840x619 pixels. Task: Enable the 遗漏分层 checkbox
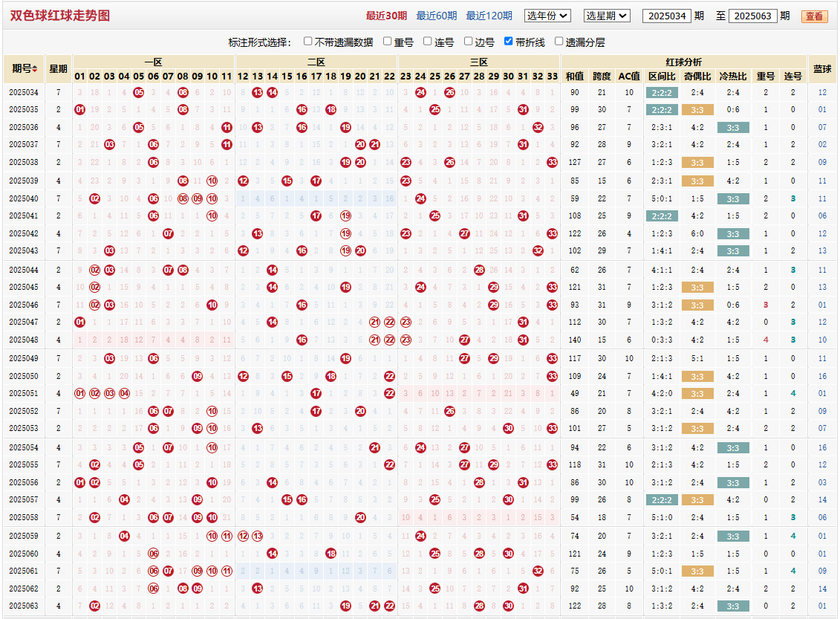559,42
